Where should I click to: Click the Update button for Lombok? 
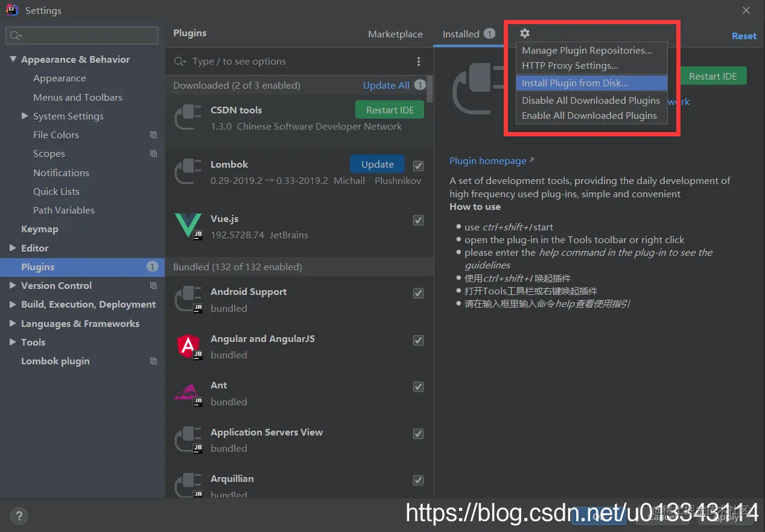(x=378, y=164)
